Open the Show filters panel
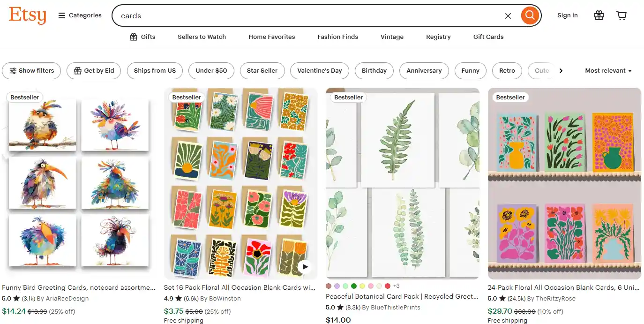The image size is (644, 324). coord(31,71)
